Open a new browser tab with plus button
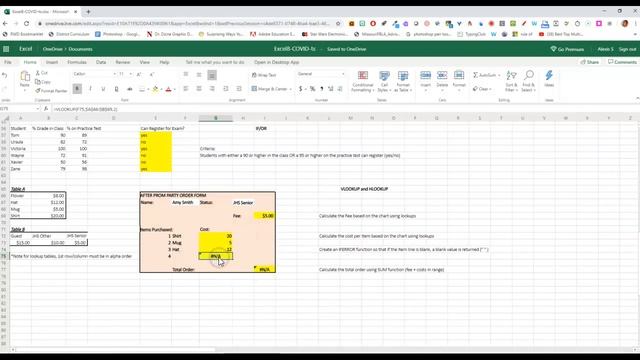Viewport: 640px width, 360px height. click(88, 12)
